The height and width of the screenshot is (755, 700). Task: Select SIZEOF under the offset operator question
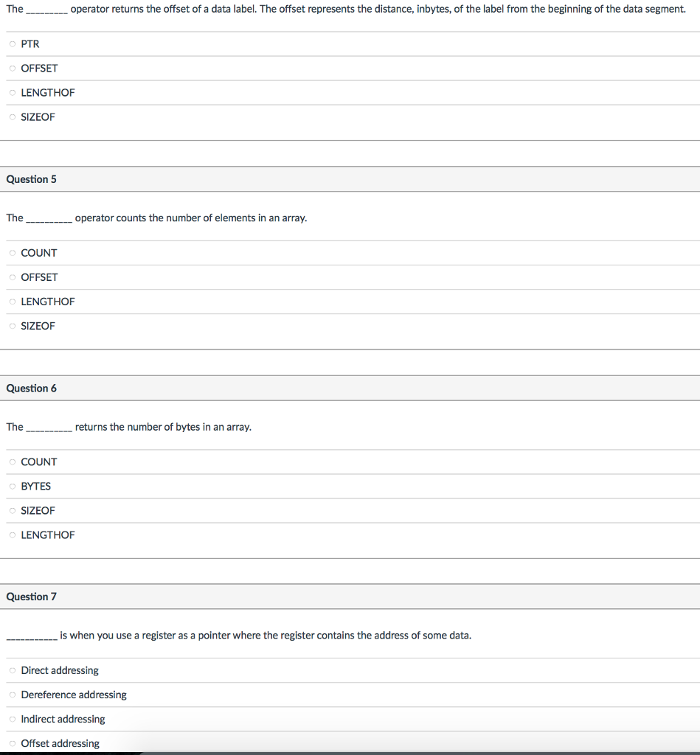coord(13,116)
